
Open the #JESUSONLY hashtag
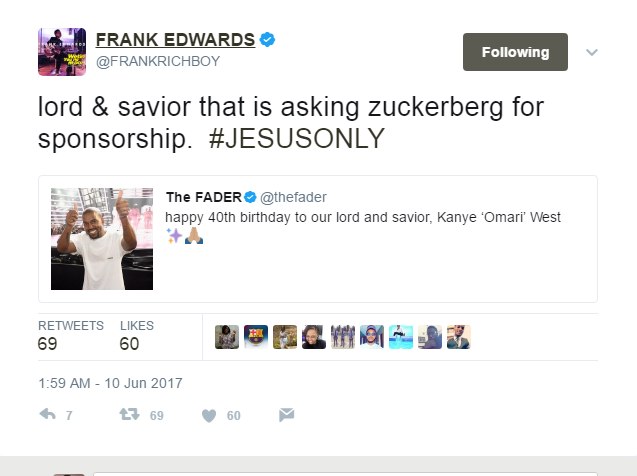coord(296,140)
